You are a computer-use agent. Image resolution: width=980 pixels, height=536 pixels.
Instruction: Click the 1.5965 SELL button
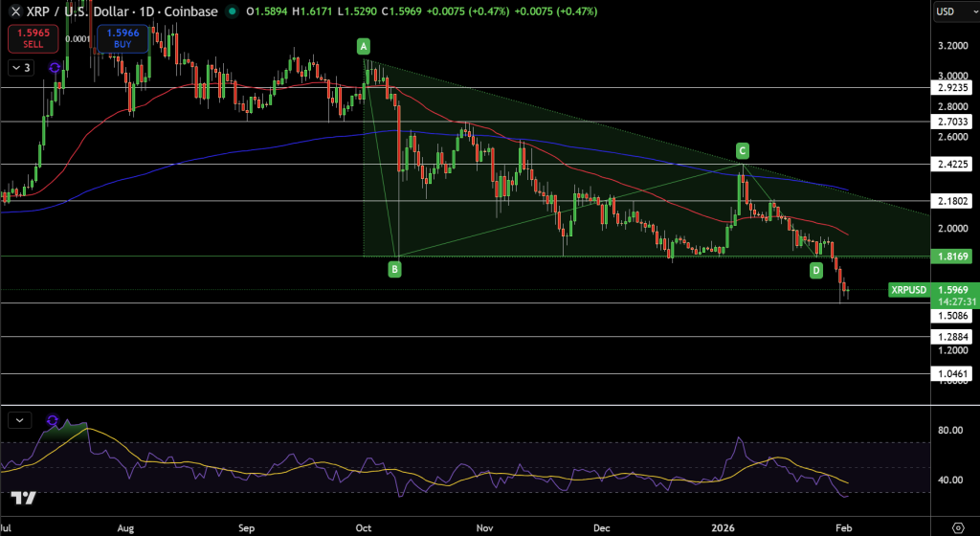click(x=33, y=38)
